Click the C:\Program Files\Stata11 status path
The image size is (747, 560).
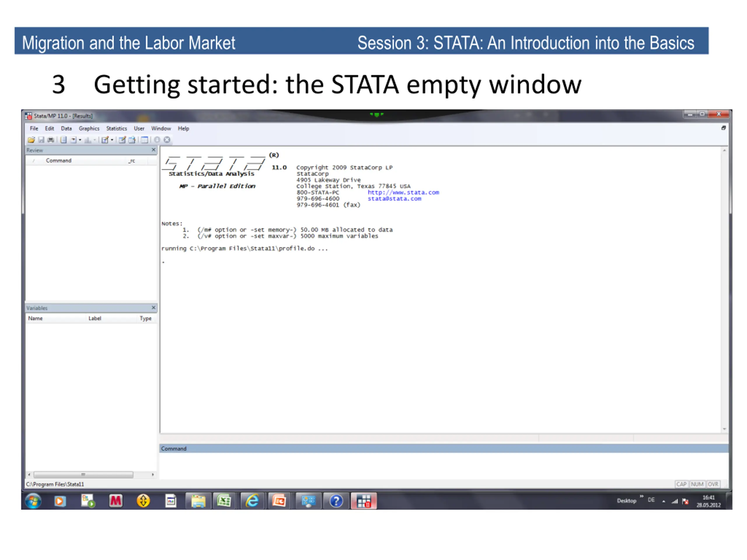pyautogui.click(x=55, y=484)
